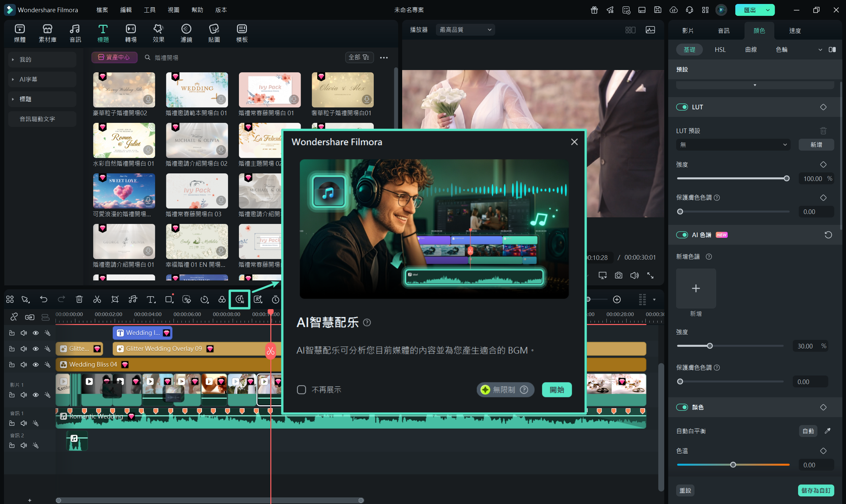
Task: Open the 音訊 audio library
Action: (75, 33)
